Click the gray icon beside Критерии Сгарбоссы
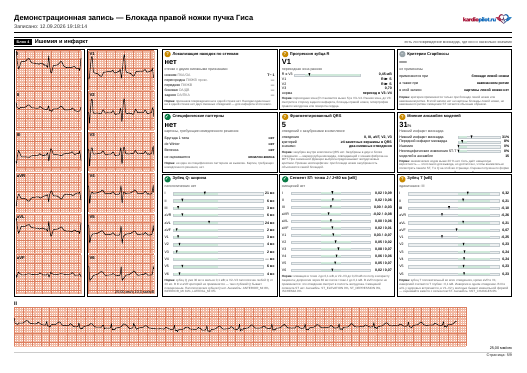 pos(402,54)
